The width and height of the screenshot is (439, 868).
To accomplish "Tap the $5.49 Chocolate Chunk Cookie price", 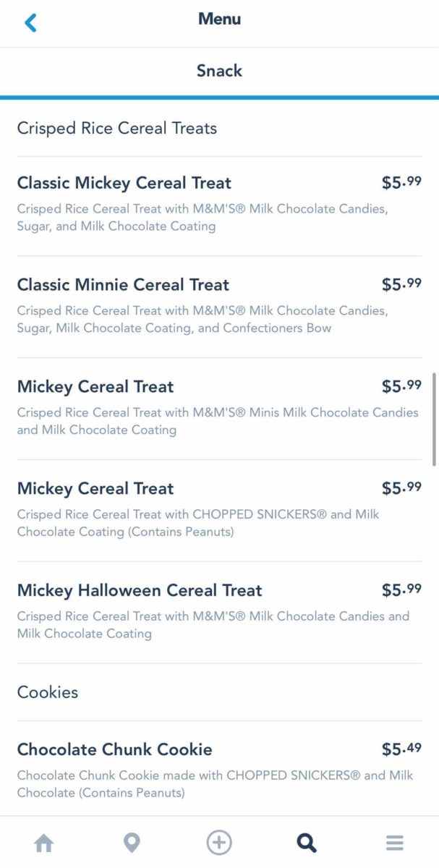I will click(401, 749).
